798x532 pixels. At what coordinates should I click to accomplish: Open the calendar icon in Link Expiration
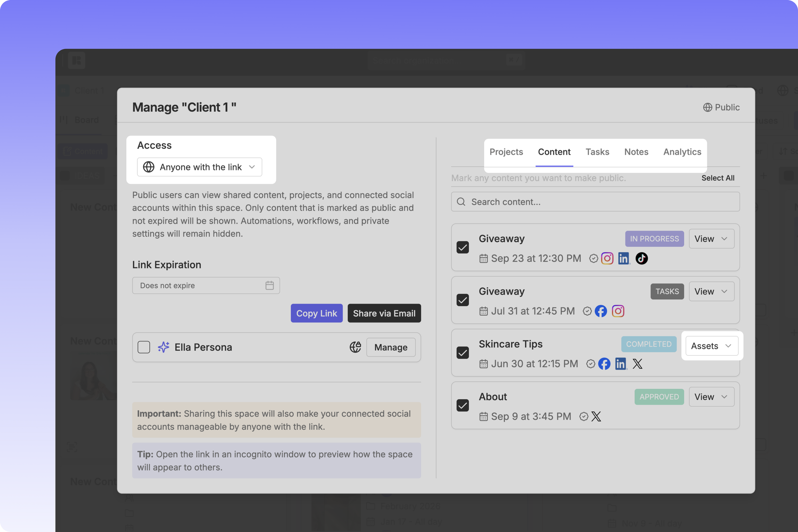pos(270,285)
